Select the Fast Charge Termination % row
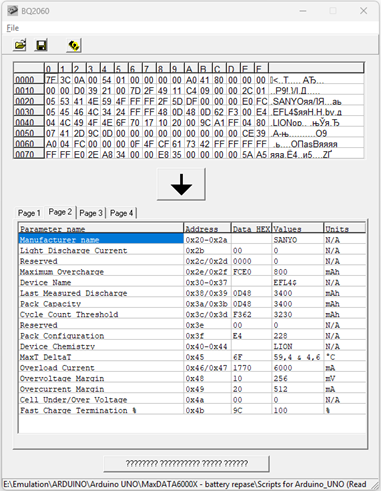This screenshot has height=491, width=381. pyautogui.click(x=192, y=410)
